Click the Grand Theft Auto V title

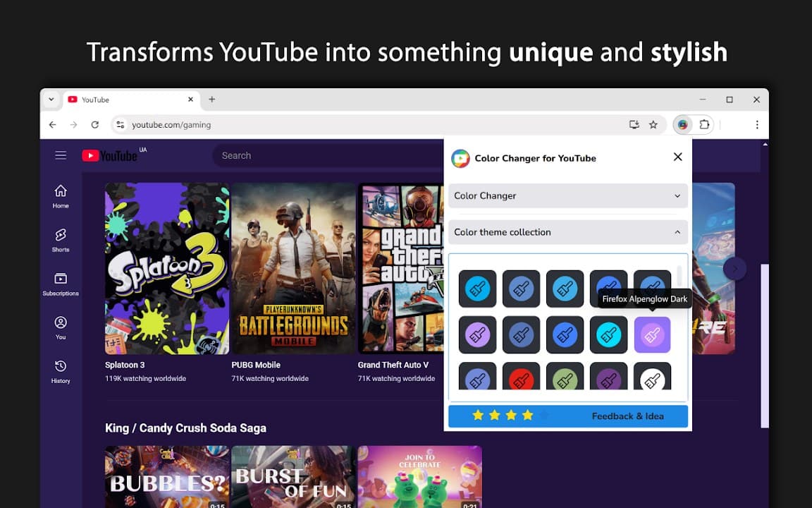[x=393, y=365]
